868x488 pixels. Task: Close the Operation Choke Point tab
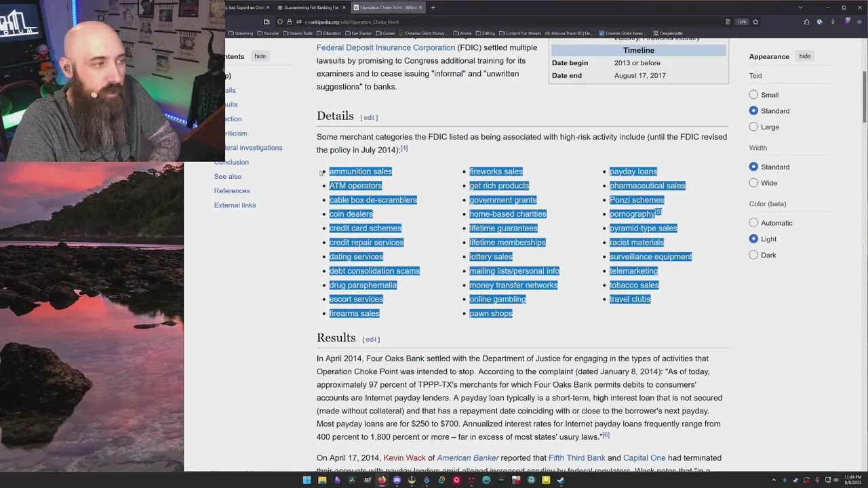coord(421,7)
